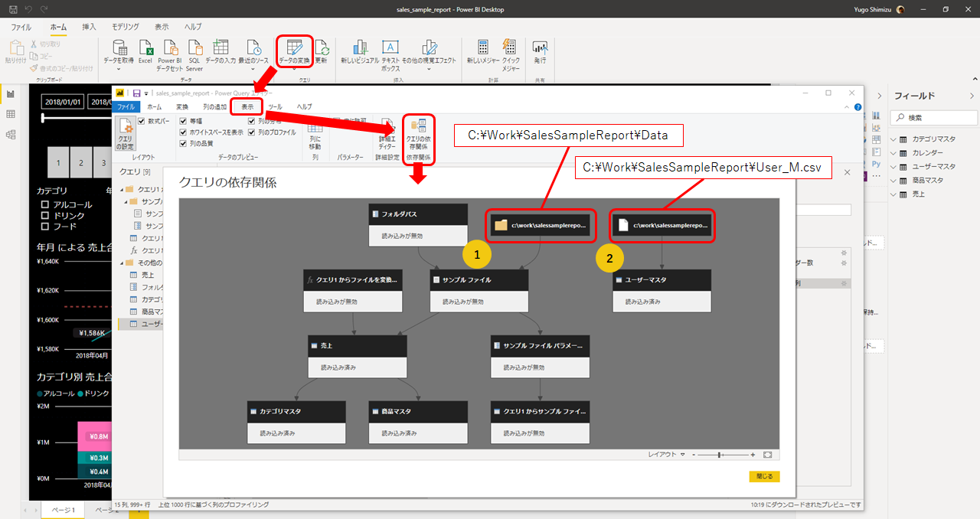
Task: Click the 新しいメジャー icon
Action: pos(483,47)
